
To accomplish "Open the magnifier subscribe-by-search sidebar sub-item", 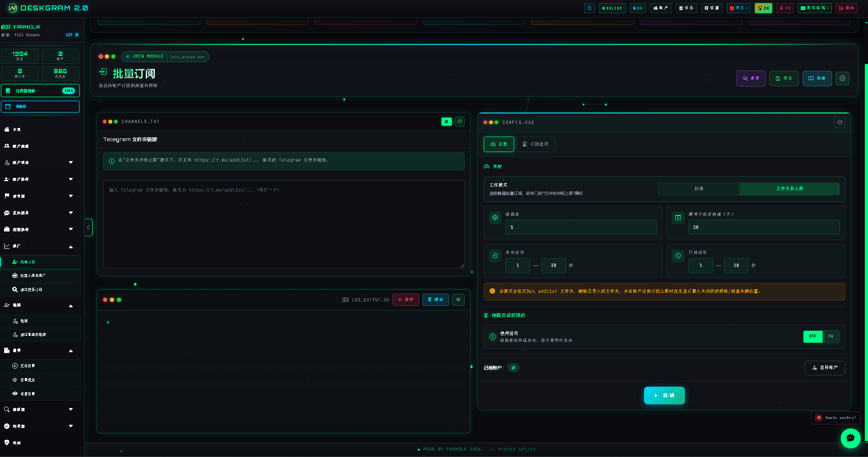I will pyautogui.click(x=41, y=290).
